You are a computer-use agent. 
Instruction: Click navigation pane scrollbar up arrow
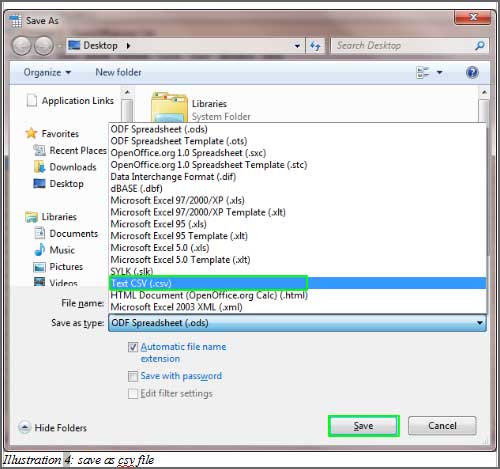127,92
